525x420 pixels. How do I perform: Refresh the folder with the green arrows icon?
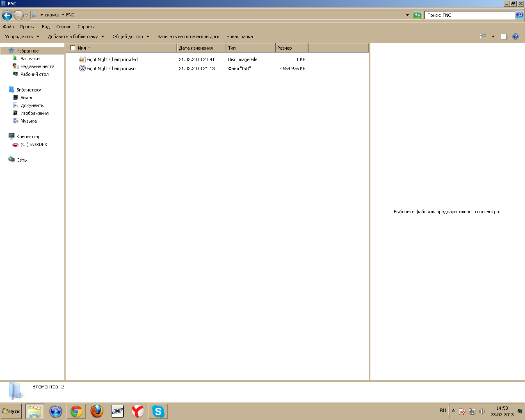418,15
